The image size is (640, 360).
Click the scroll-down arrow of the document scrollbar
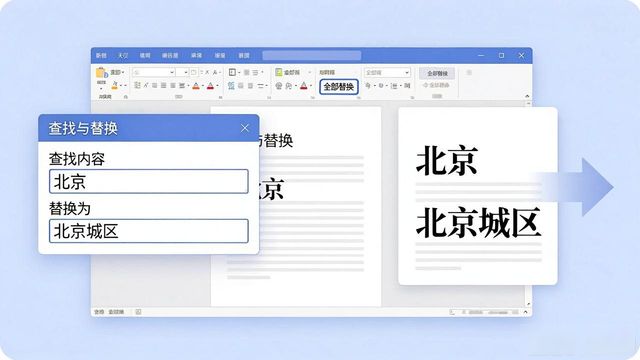[529, 304]
